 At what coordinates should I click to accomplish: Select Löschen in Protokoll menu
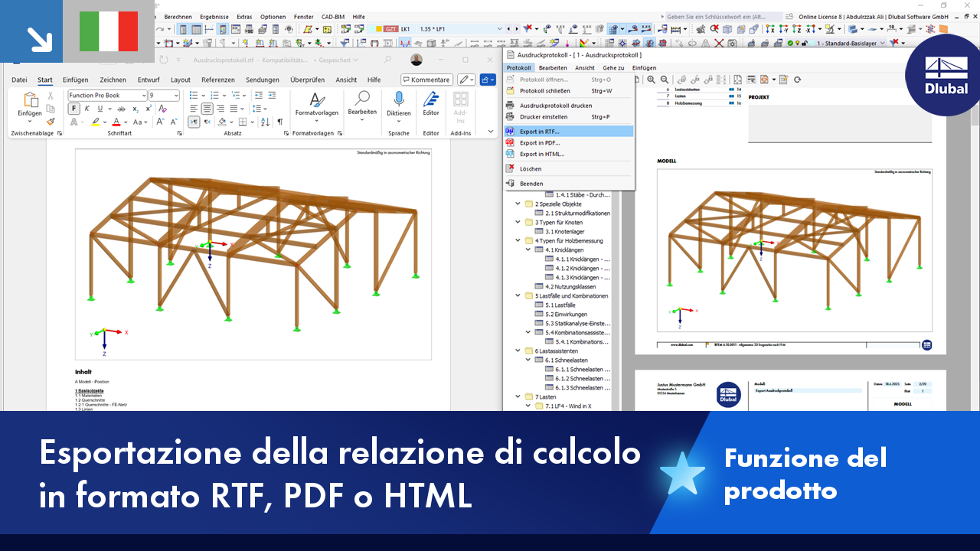569,169
